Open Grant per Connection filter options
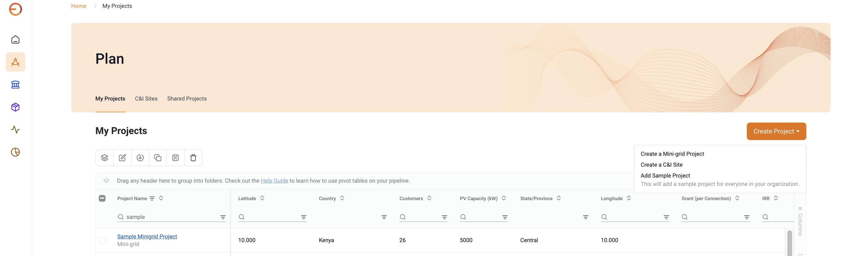The image size is (868, 256). [x=747, y=217]
